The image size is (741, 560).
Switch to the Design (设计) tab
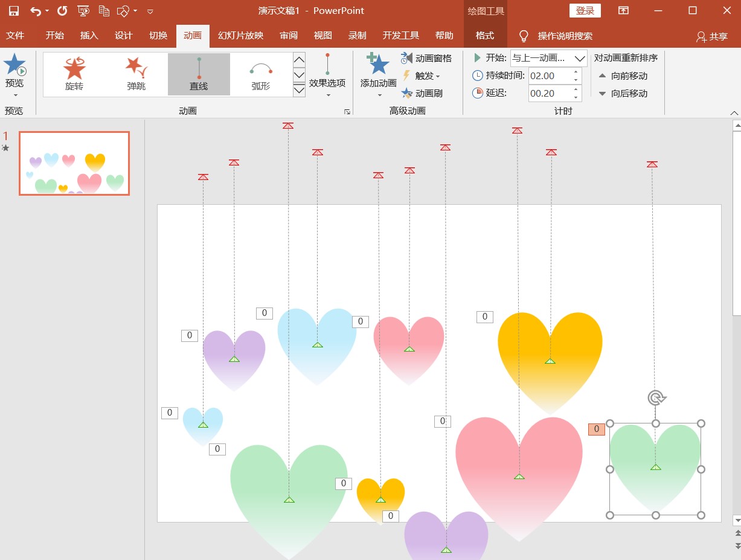(123, 36)
